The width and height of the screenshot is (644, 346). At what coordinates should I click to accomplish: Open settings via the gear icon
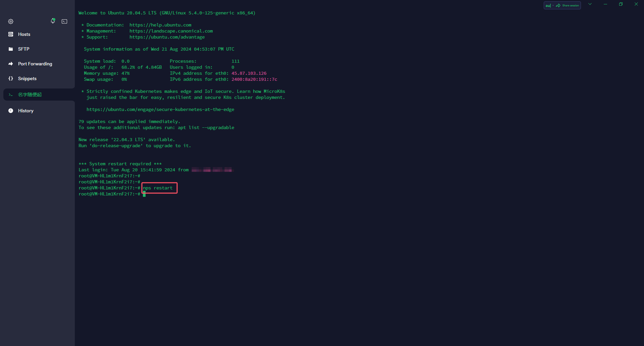[11, 21]
